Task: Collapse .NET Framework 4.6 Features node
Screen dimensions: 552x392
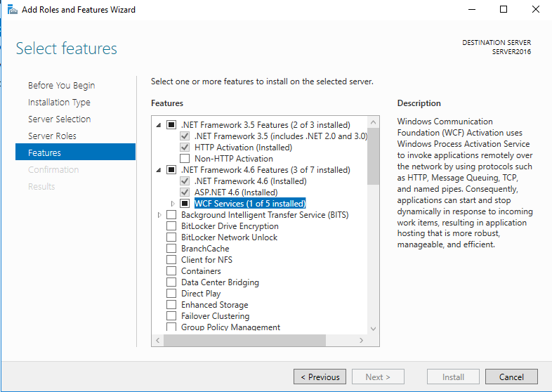Action: [x=159, y=170]
